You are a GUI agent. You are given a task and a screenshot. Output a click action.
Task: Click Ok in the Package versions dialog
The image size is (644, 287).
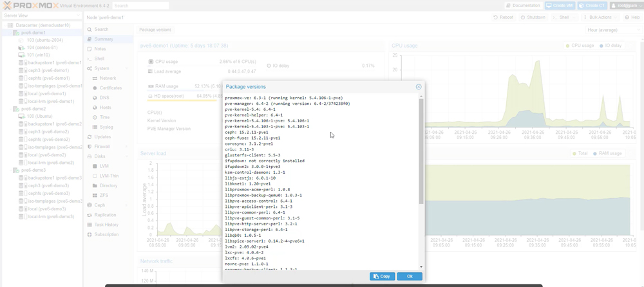pyautogui.click(x=410, y=276)
